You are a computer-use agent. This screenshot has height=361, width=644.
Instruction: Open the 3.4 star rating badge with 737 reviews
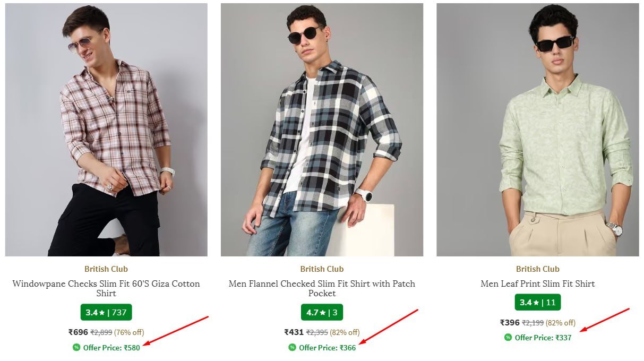[106, 312]
